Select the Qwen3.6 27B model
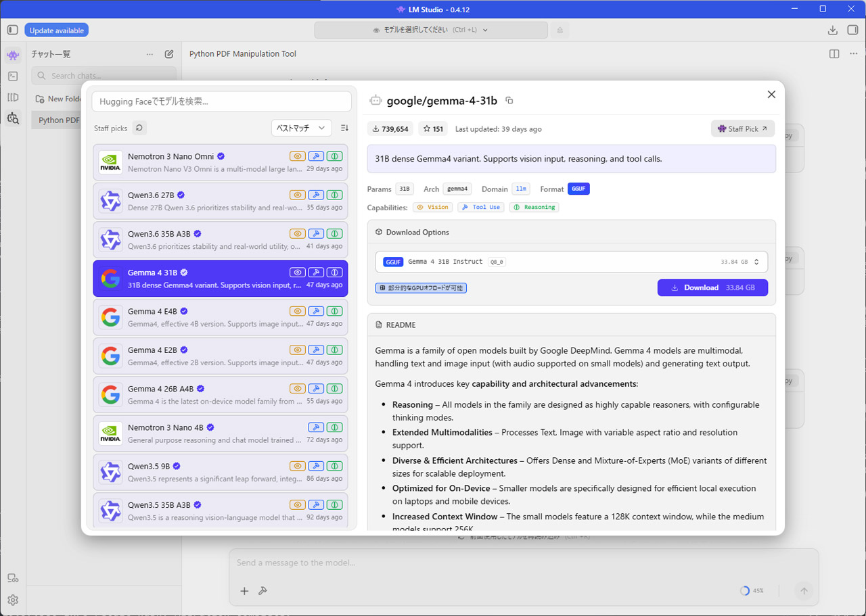Screen dimensions: 866x616 (221, 201)
